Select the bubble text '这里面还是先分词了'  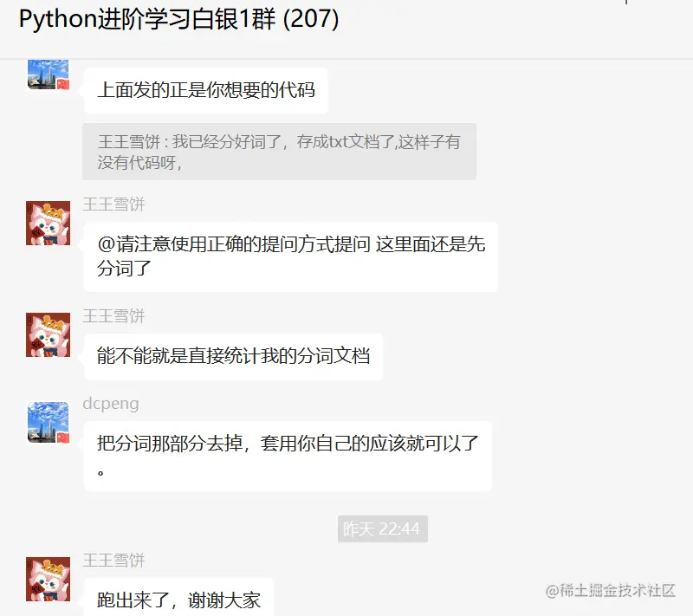pos(291,256)
